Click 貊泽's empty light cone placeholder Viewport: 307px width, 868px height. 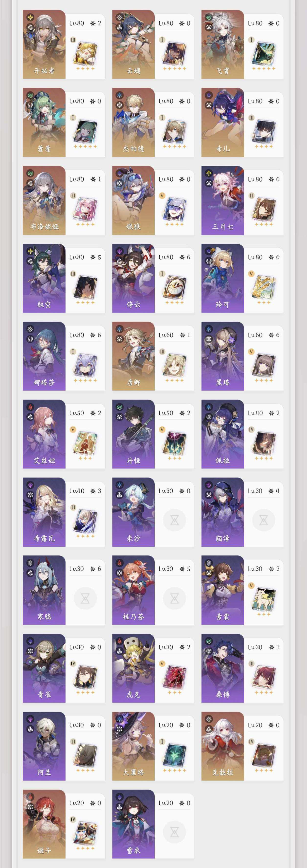(264, 520)
